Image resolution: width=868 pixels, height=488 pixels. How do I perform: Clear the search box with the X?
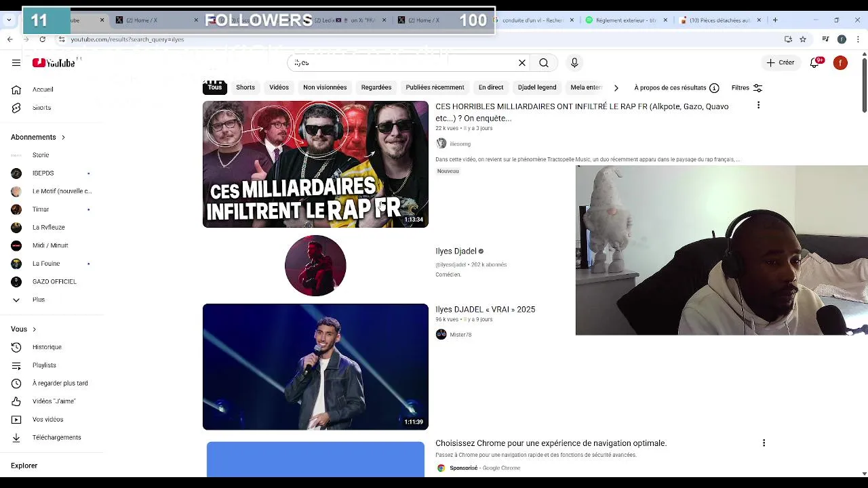tap(522, 63)
